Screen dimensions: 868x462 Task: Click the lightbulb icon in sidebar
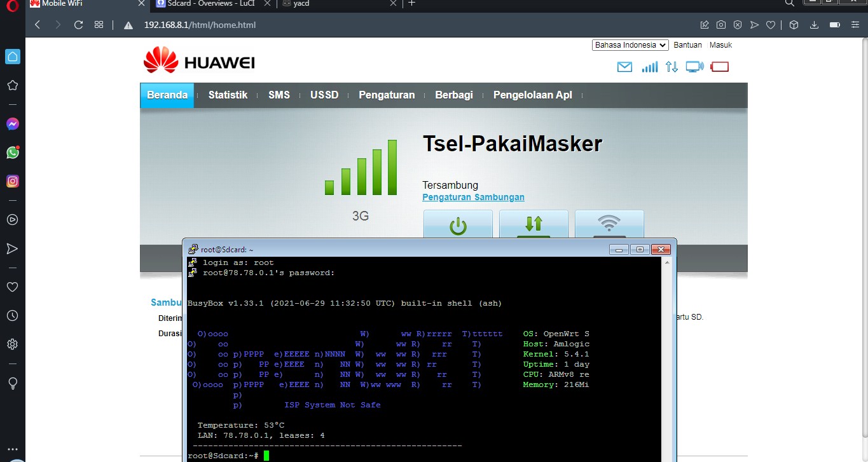(x=12, y=383)
